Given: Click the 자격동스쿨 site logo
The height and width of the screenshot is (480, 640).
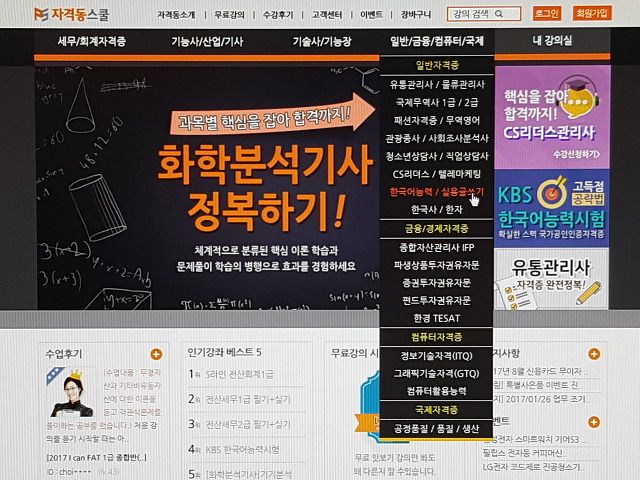Looking at the screenshot, I should pyautogui.click(x=71, y=14).
